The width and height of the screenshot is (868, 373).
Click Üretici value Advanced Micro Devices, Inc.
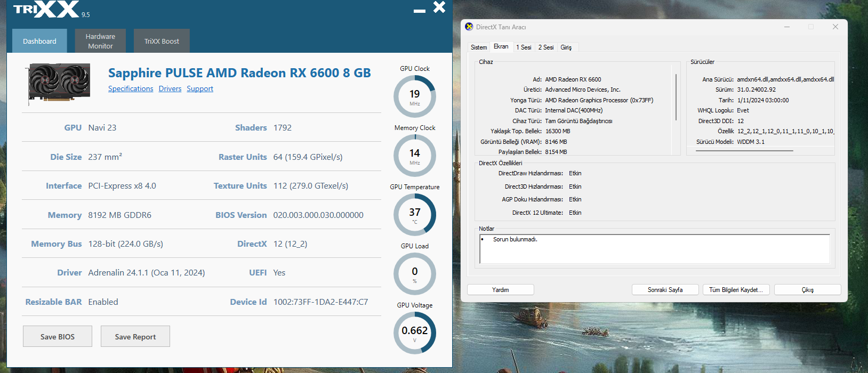pos(583,90)
